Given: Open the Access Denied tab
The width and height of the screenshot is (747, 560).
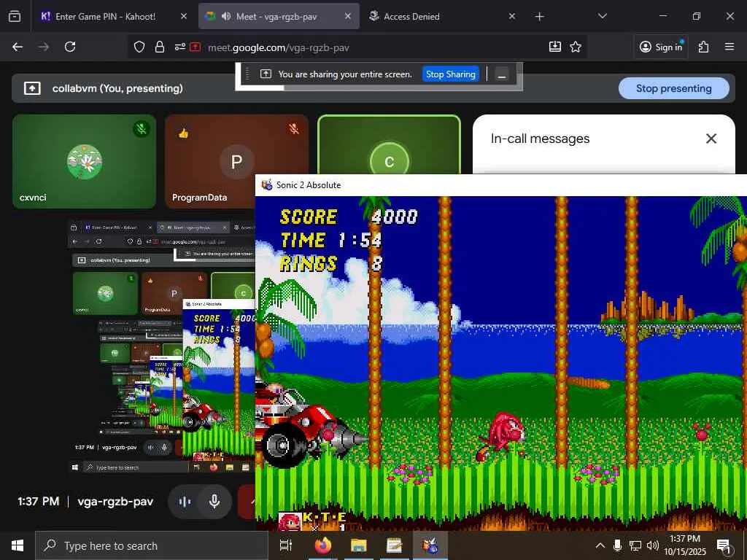Looking at the screenshot, I should tap(441, 16).
